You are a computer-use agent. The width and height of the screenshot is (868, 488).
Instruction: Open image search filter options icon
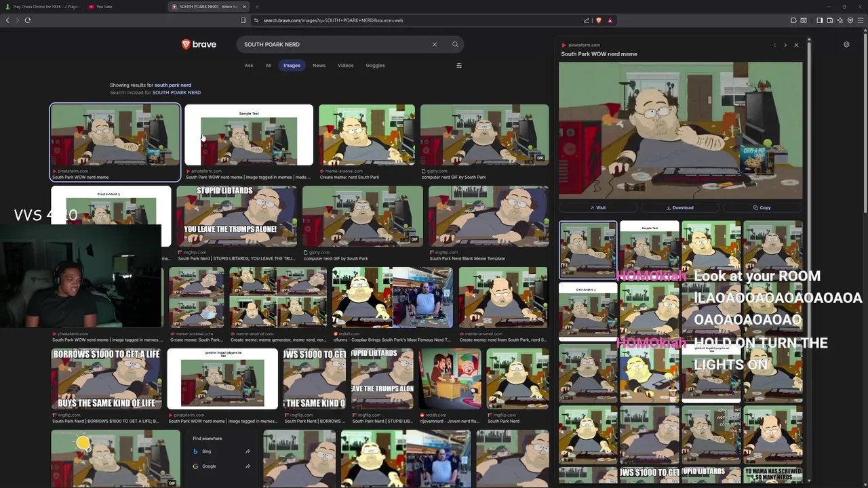(x=459, y=66)
